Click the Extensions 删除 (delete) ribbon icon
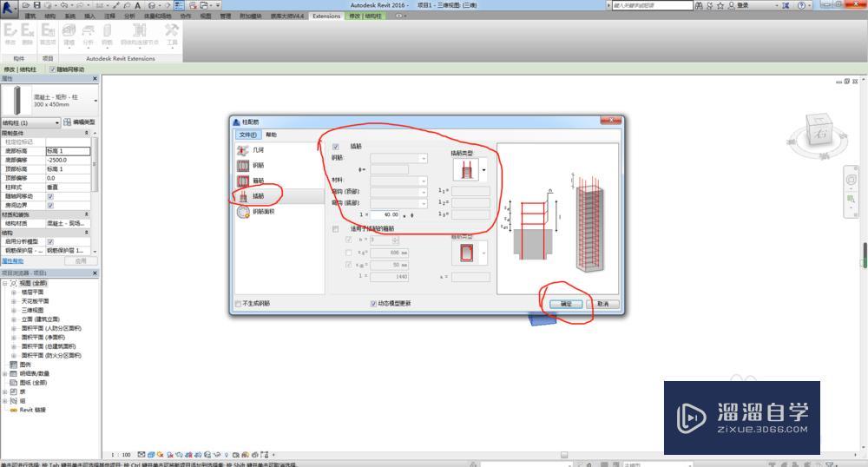This screenshot has height=467, width=868. [x=27, y=33]
